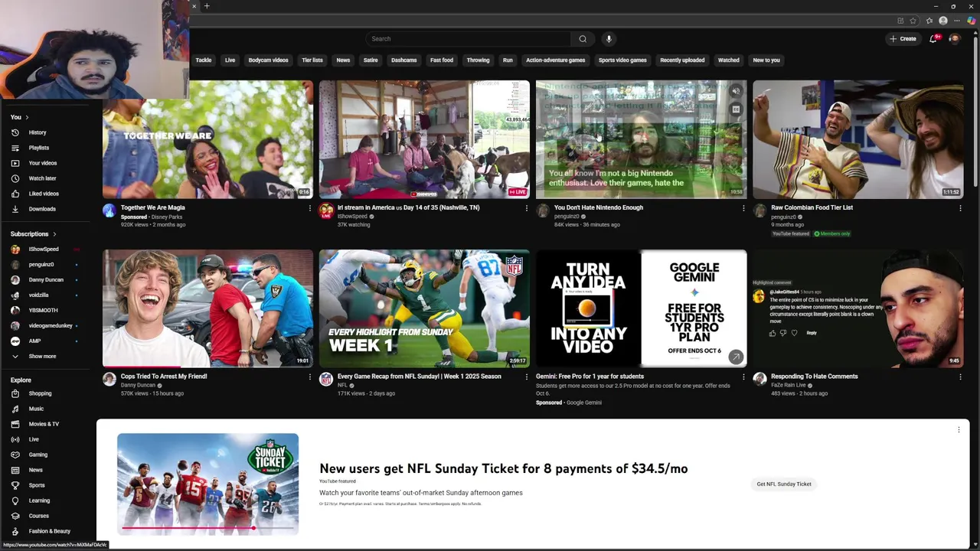Open options for Responding To Hate Comments
The height and width of the screenshot is (551, 980).
[960, 377]
